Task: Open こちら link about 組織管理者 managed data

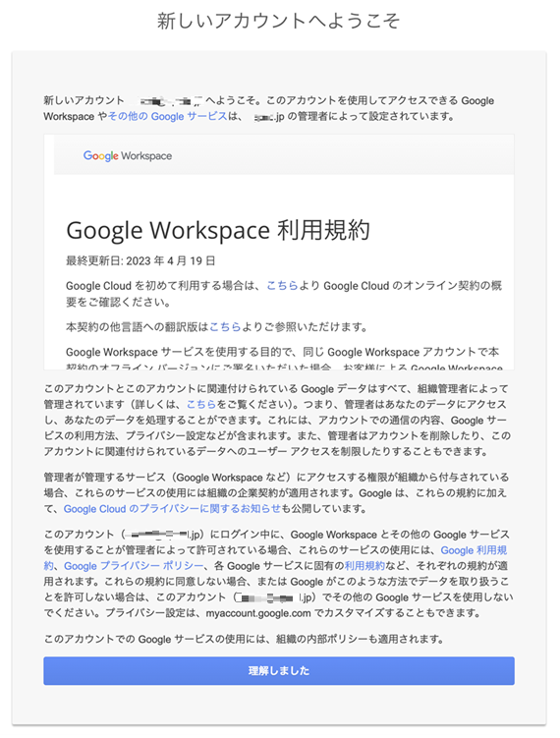Action: click(201, 404)
